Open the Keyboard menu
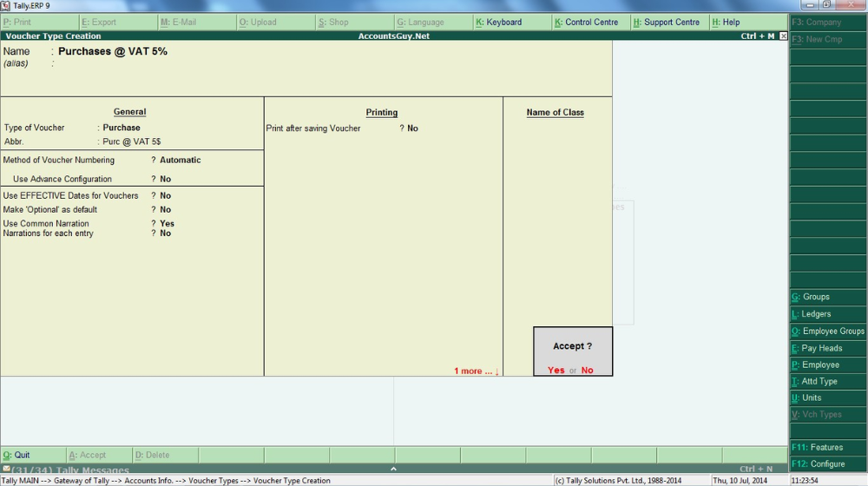This screenshot has width=868, height=486. coord(499,22)
